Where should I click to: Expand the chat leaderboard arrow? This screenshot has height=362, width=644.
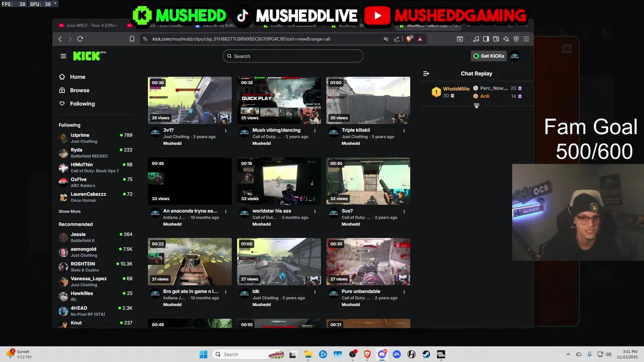pyautogui.click(x=476, y=106)
